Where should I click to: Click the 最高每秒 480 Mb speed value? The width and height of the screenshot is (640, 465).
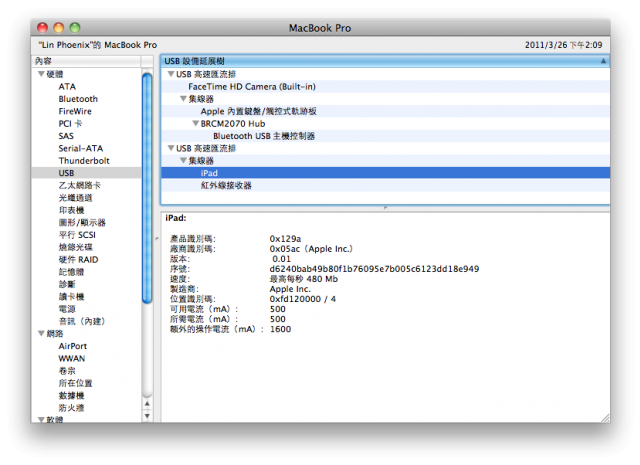304,279
